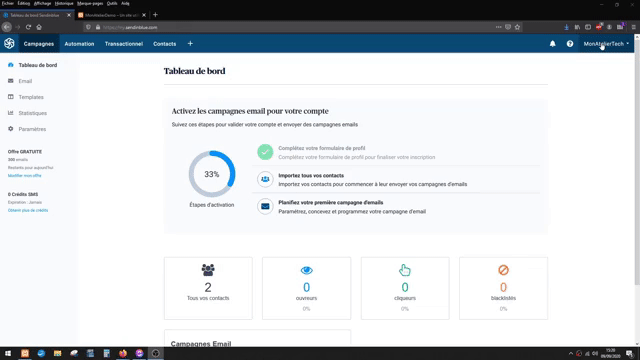Viewport: 640px width, 360px height.
Task: Open the Fichier browser menu
Action: (8, 3)
